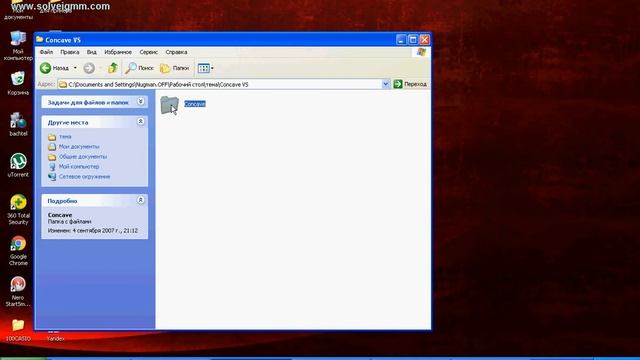Expand the Задачи для файлов и папок panel
The image size is (640, 360).
click(141, 102)
